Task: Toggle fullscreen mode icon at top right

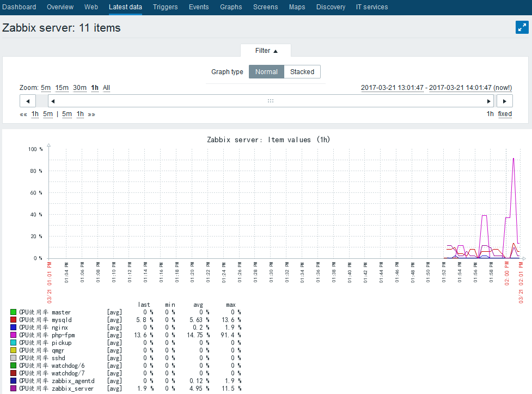Action: pyautogui.click(x=522, y=27)
